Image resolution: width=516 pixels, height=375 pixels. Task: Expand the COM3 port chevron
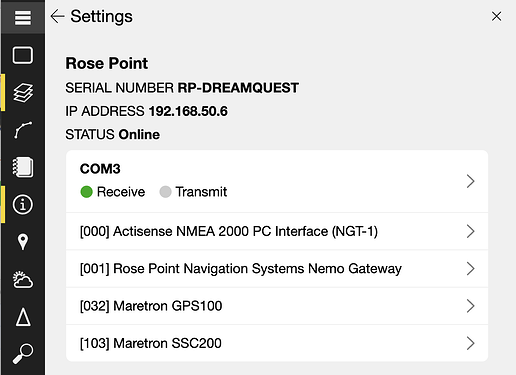pyautogui.click(x=470, y=181)
